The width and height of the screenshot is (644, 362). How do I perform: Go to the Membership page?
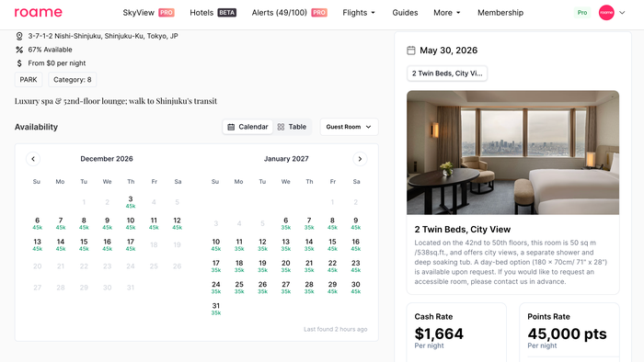tap(500, 13)
